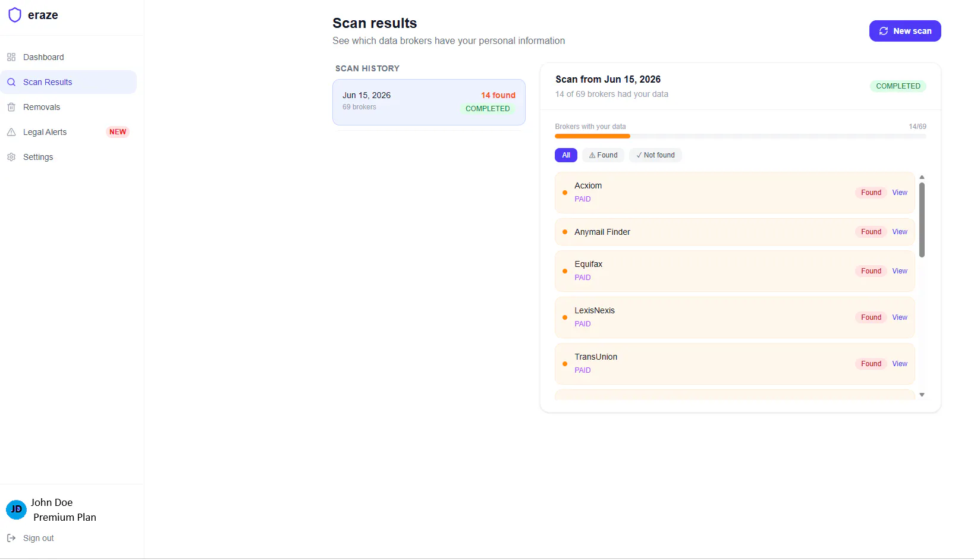
Task: Click the broker list scrollbar thumb
Action: point(922,220)
